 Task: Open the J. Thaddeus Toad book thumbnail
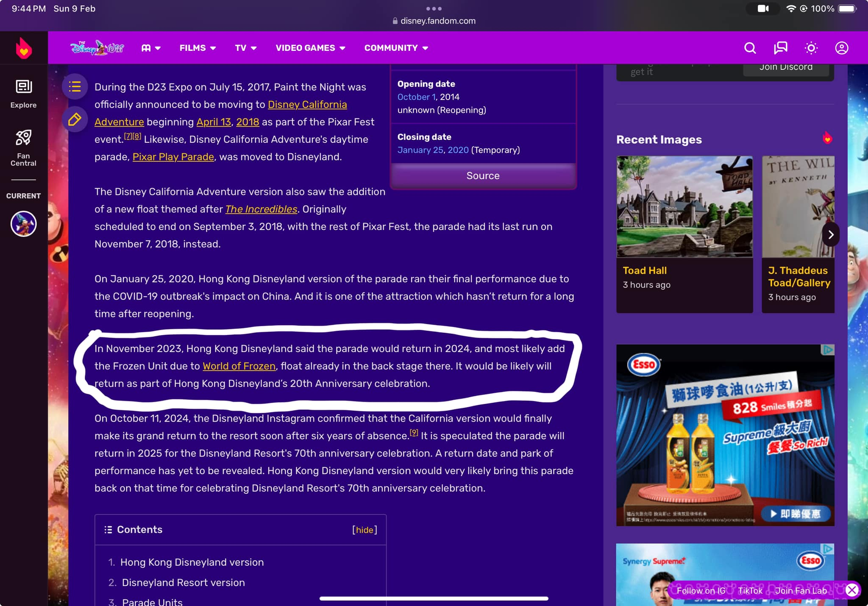(x=798, y=207)
